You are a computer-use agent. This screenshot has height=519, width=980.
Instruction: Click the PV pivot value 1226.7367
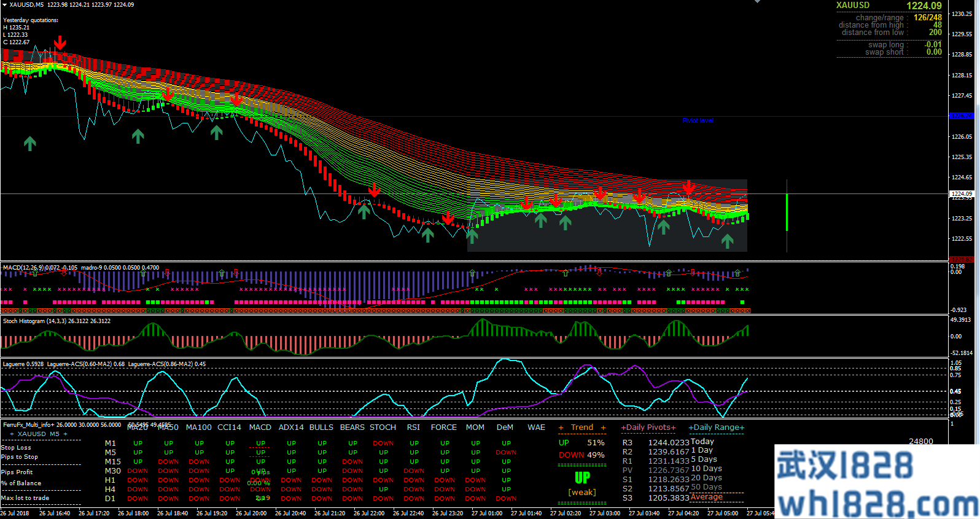click(x=669, y=470)
